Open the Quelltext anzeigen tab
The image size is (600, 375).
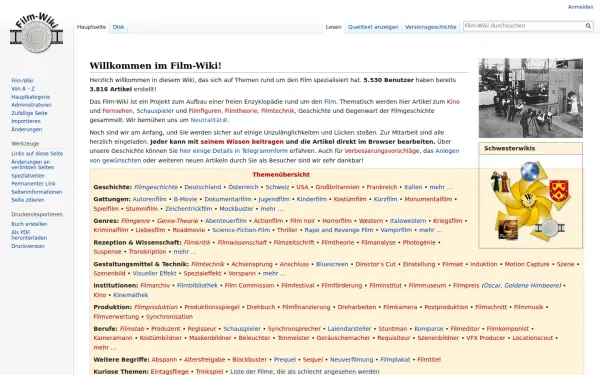(x=373, y=27)
